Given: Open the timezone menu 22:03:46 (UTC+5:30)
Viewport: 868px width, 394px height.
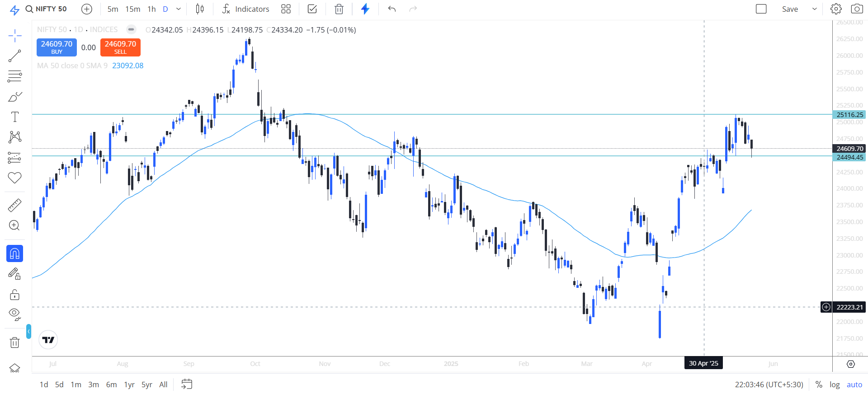Looking at the screenshot, I should (x=769, y=385).
